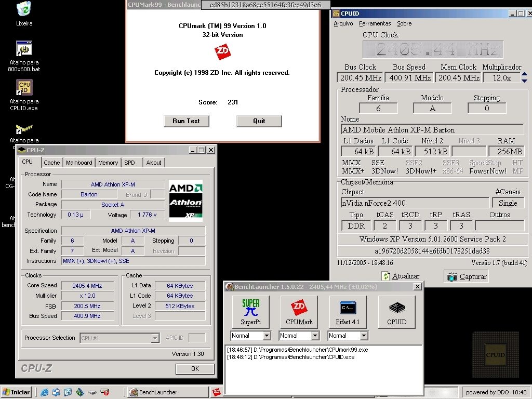Click the ZD logo in CPUmark window
The height and width of the screenshot is (399, 532).
[222, 51]
